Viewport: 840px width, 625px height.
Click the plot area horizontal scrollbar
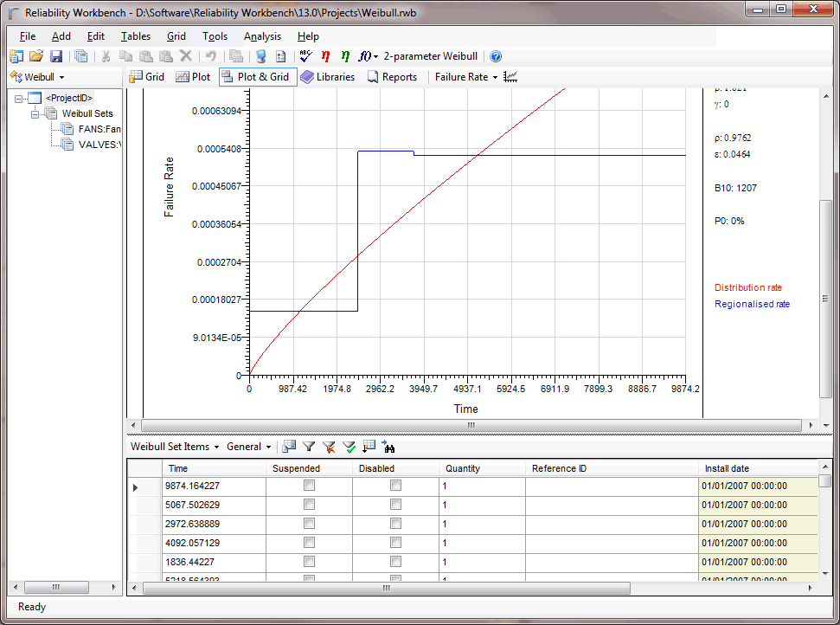coord(471,426)
